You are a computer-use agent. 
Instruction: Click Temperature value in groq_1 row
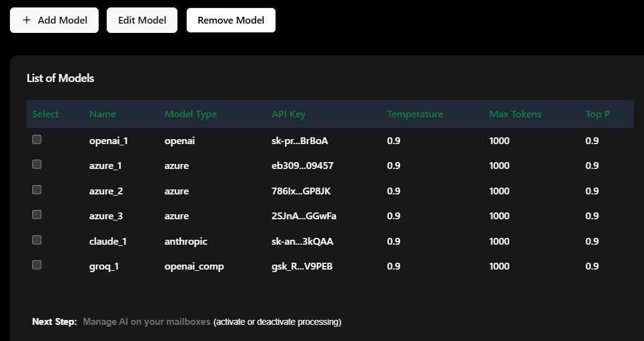393,266
